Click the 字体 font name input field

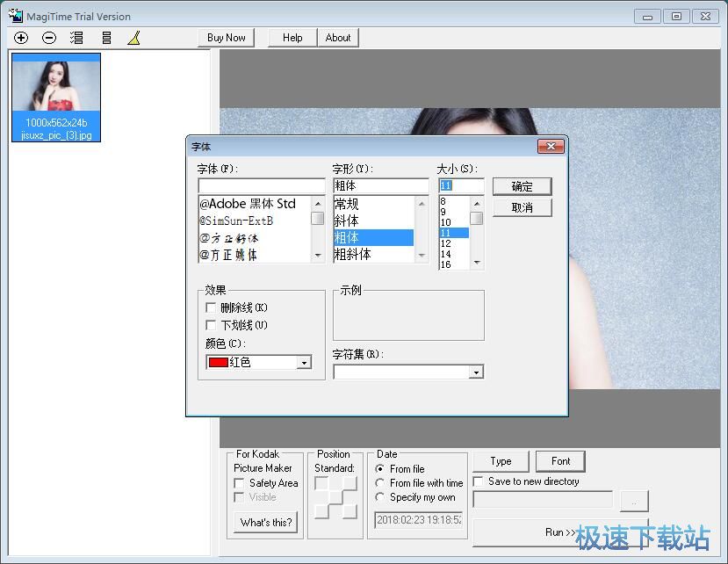pos(262,185)
